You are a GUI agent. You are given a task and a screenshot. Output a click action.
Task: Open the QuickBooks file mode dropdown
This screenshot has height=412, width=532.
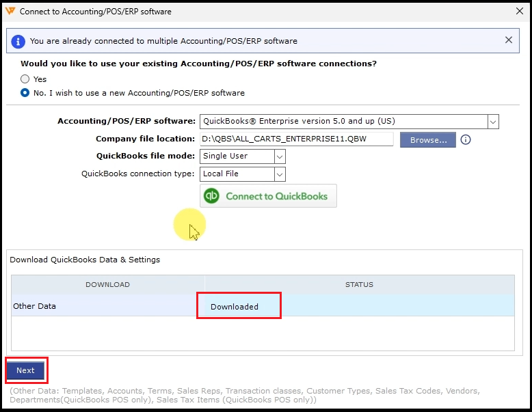click(x=279, y=156)
